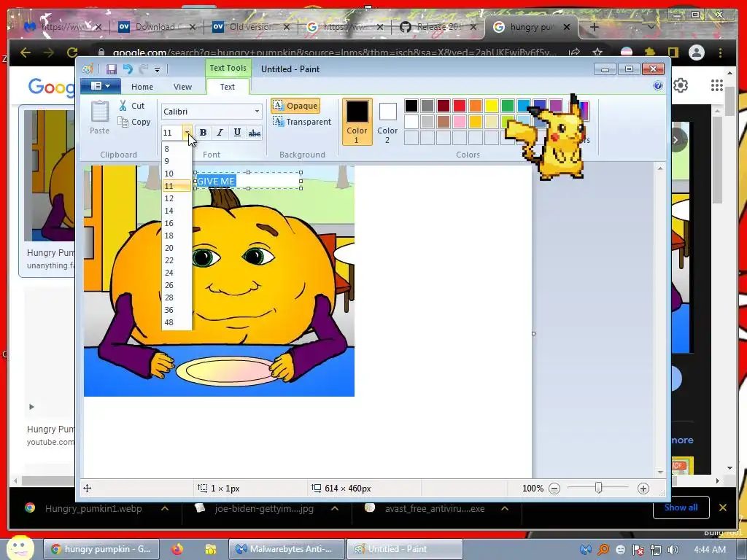Open the blue Paint file menu button
The image size is (747, 560).
click(x=101, y=86)
